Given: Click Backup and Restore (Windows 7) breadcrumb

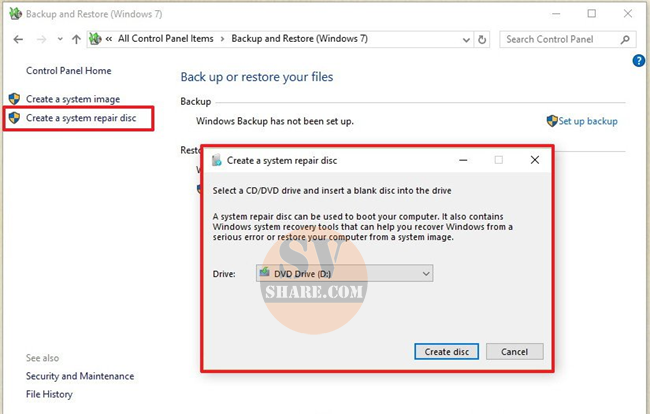Looking at the screenshot, I should (x=299, y=39).
